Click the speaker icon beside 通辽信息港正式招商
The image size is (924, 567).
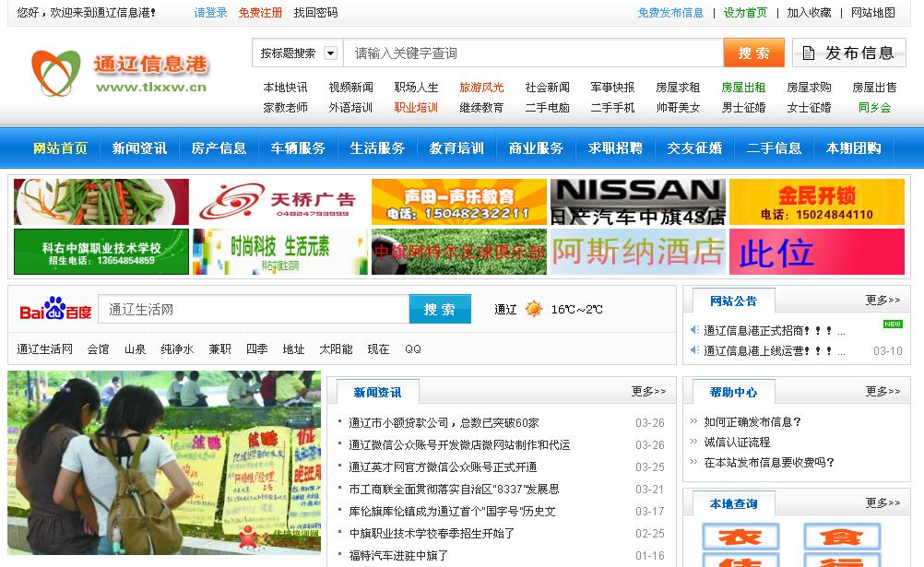tap(695, 330)
